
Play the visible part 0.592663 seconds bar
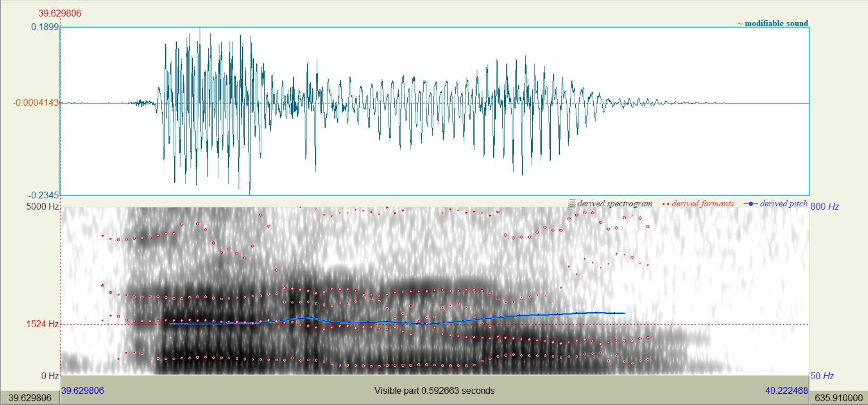click(434, 391)
